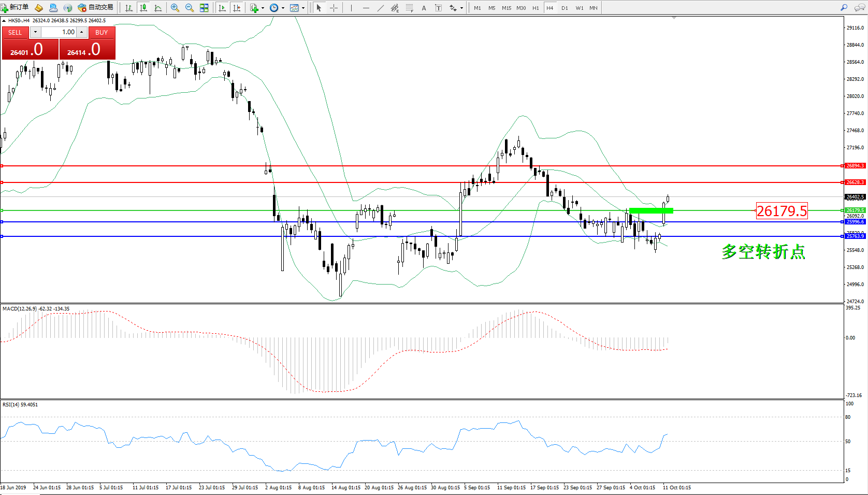Toggle the 自动交易 auto trading button
The image size is (868, 495).
tap(95, 8)
